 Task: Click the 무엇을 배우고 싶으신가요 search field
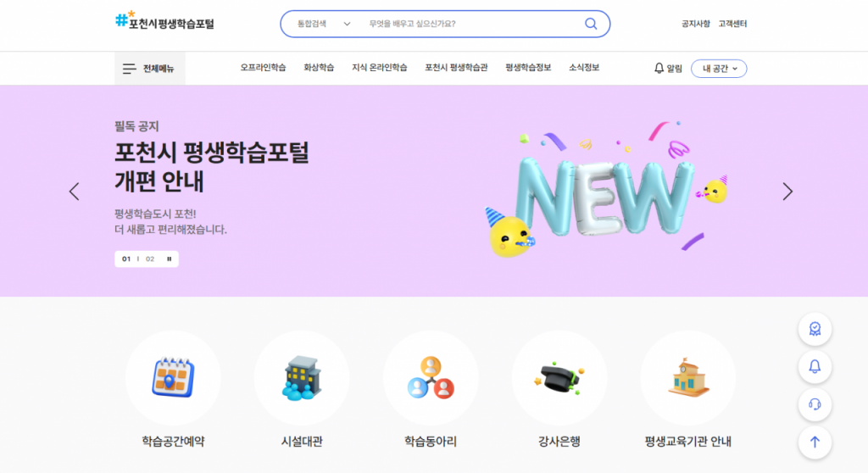click(x=472, y=24)
